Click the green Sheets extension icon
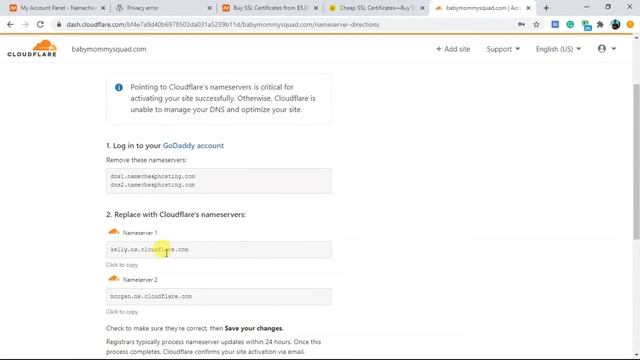Image resolution: width=640 pixels, height=360 pixels. point(586,25)
